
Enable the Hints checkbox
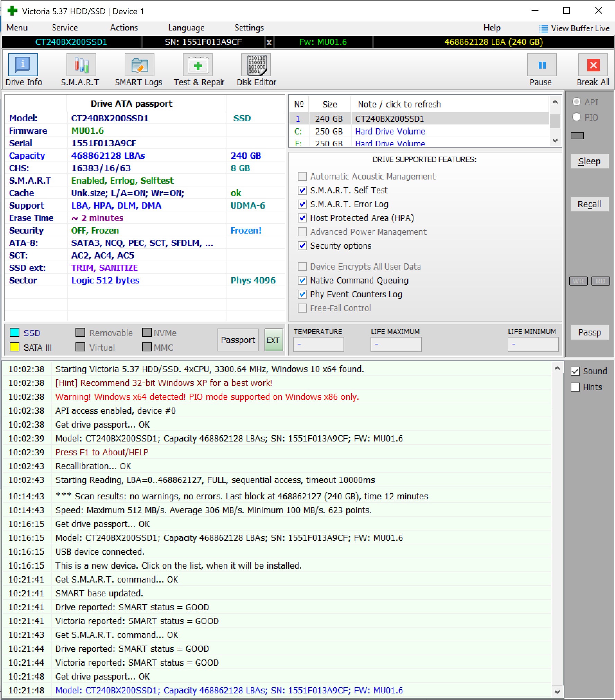[x=575, y=387]
